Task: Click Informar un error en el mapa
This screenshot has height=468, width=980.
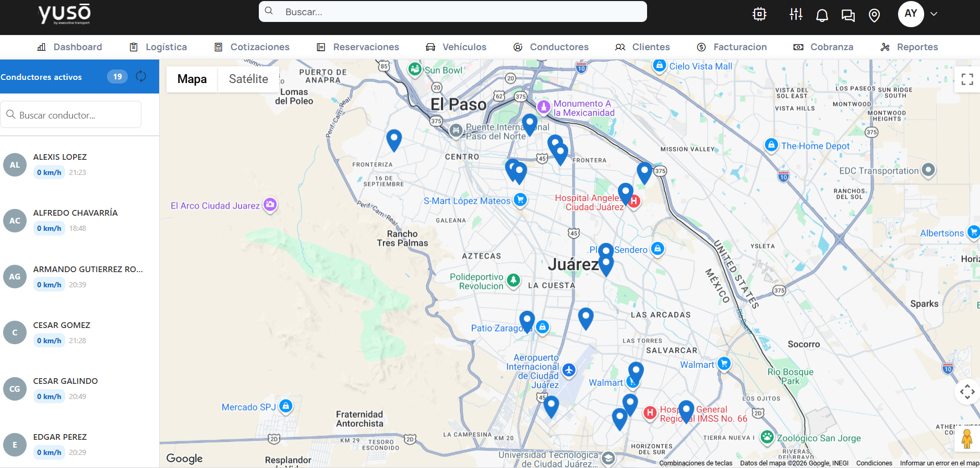Action: 939,463
